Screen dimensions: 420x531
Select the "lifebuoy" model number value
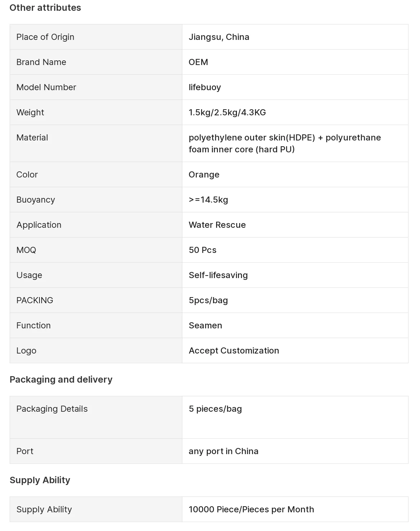[205, 87]
